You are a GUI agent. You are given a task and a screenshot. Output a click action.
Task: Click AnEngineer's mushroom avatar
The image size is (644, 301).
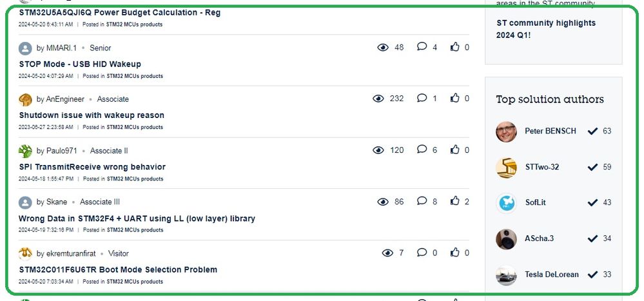[x=25, y=99]
